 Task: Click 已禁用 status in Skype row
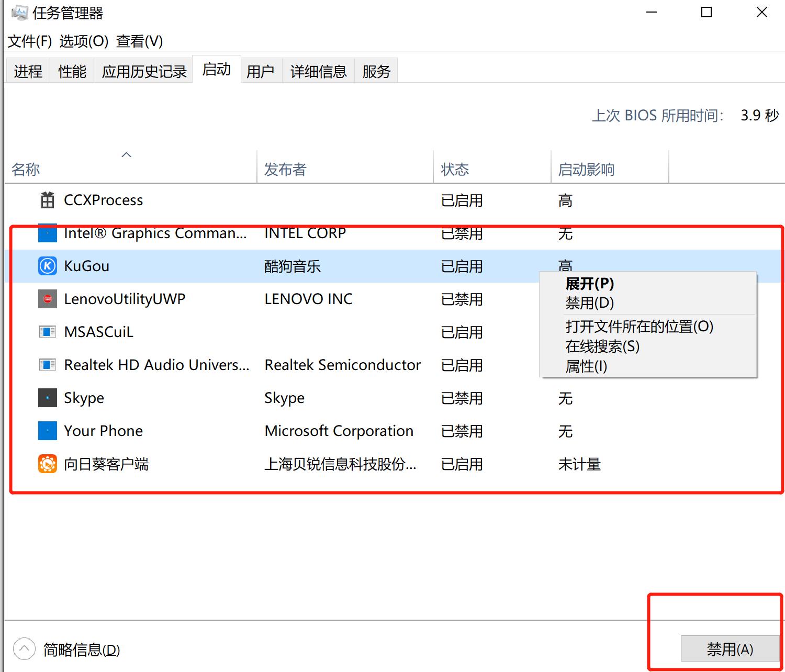[462, 398]
